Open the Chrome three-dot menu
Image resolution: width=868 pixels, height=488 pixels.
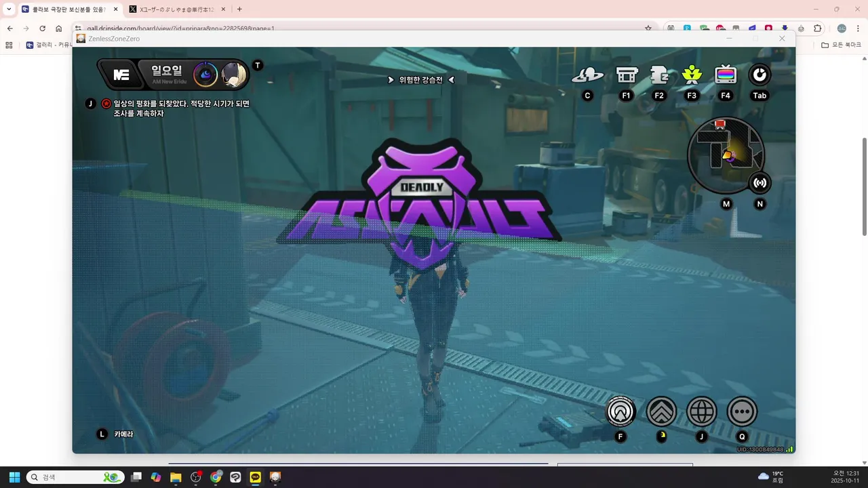[x=858, y=28]
